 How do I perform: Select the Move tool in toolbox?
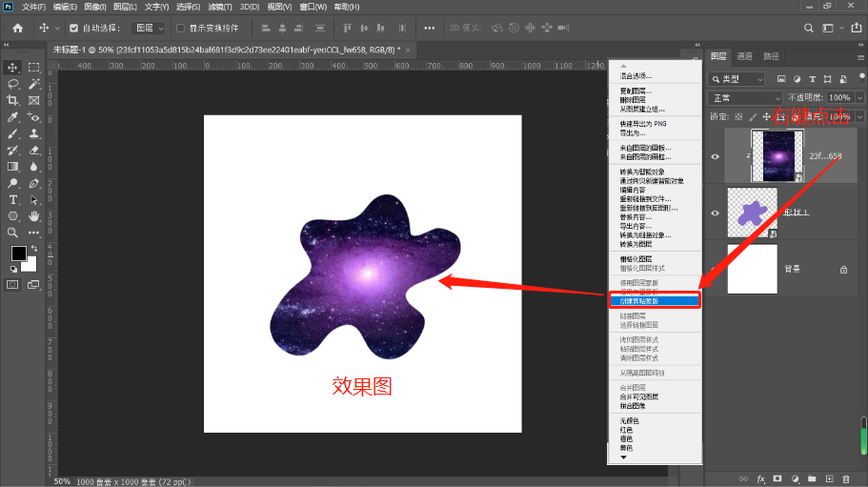[12, 68]
